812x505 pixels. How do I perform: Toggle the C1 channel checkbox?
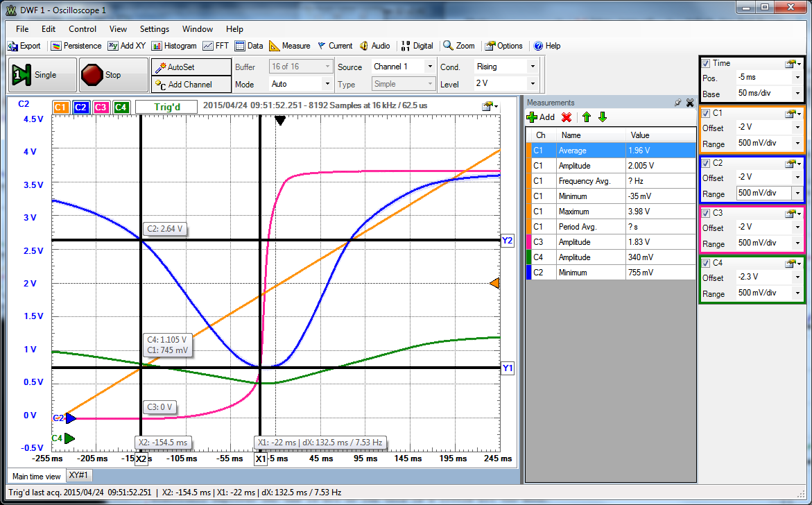click(706, 113)
